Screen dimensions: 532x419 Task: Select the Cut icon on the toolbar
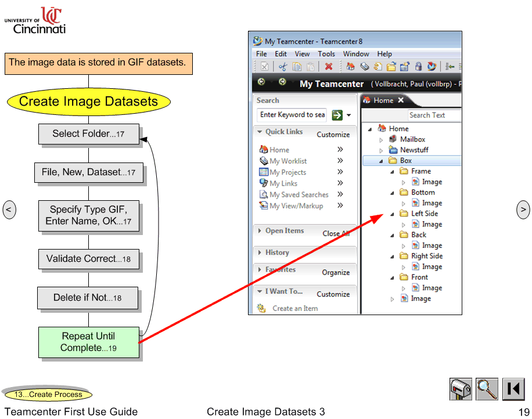pos(283,66)
